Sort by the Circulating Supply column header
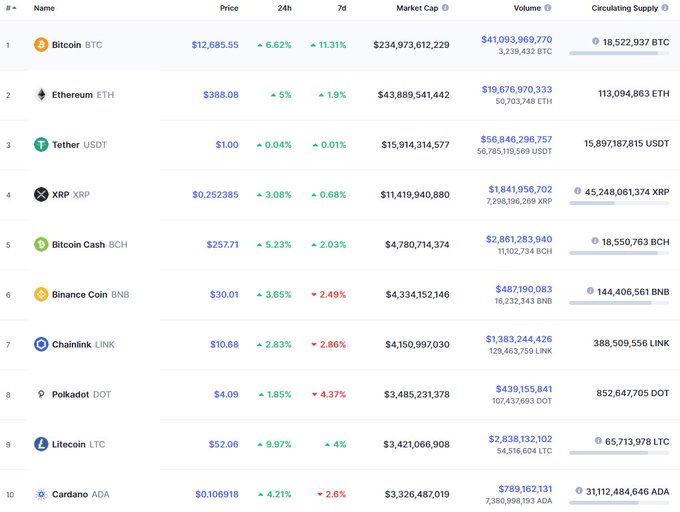The width and height of the screenshot is (680, 512). 624,8
